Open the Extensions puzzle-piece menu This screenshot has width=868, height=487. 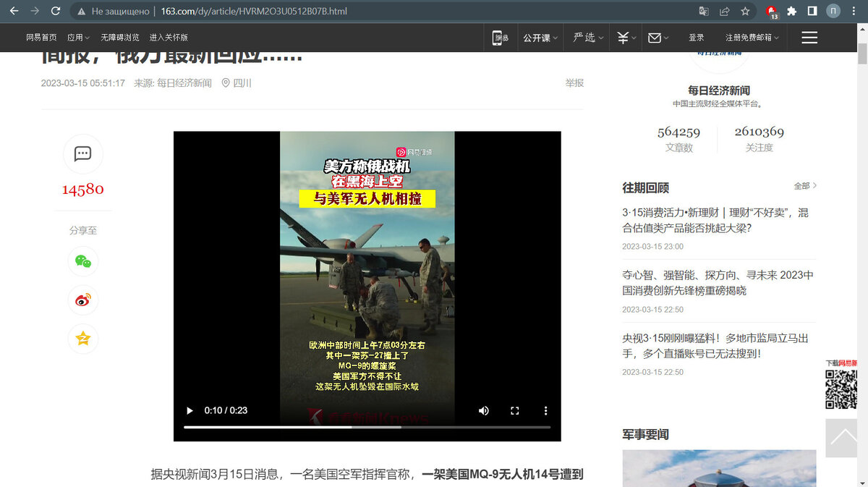coord(792,12)
